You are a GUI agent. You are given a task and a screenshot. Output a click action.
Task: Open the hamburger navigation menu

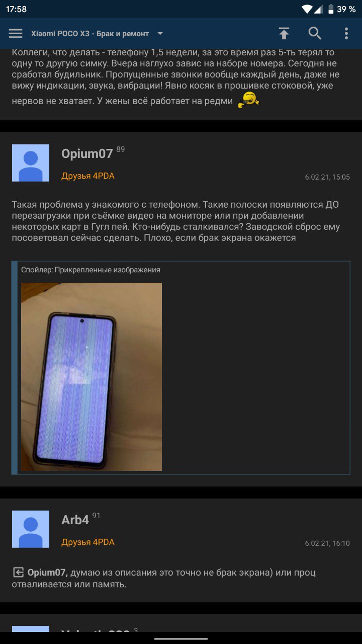(x=16, y=34)
